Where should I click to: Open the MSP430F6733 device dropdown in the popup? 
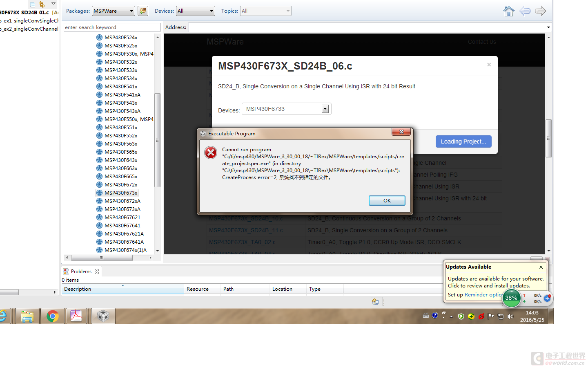pos(325,109)
